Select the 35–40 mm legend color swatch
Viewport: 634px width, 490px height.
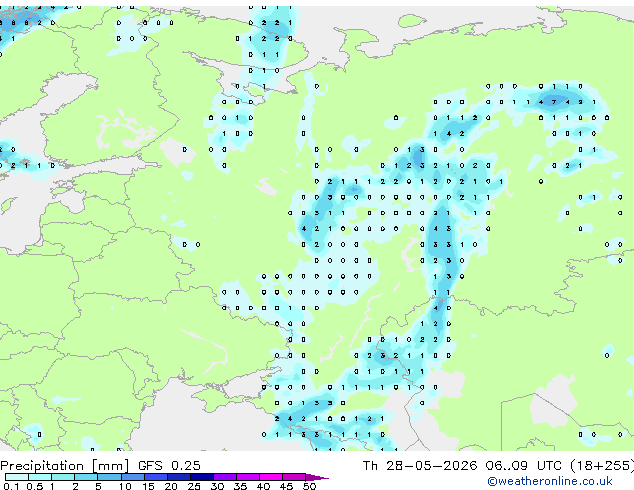point(248,477)
